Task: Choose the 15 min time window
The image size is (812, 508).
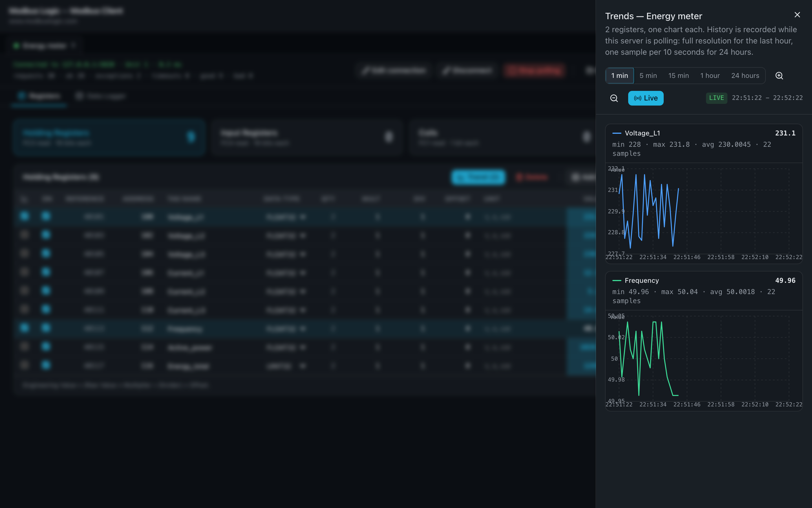Action: pos(678,76)
